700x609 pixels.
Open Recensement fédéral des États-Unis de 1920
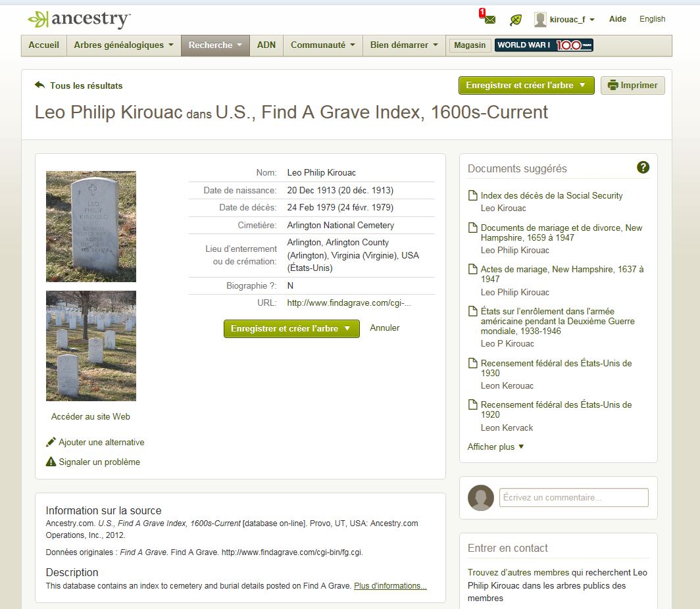pyautogui.click(x=557, y=410)
